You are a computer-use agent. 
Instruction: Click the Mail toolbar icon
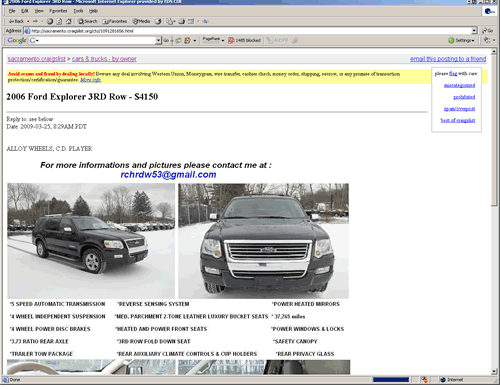170,21
